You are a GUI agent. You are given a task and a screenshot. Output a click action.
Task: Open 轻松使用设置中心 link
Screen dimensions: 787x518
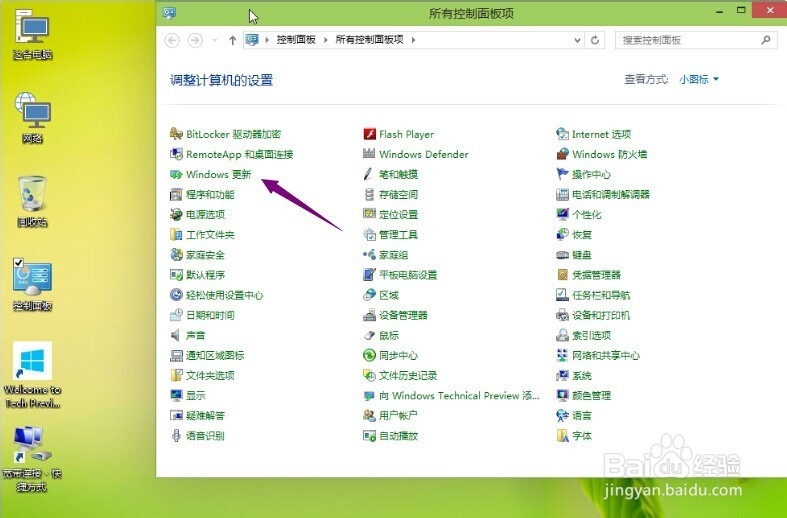coord(224,295)
